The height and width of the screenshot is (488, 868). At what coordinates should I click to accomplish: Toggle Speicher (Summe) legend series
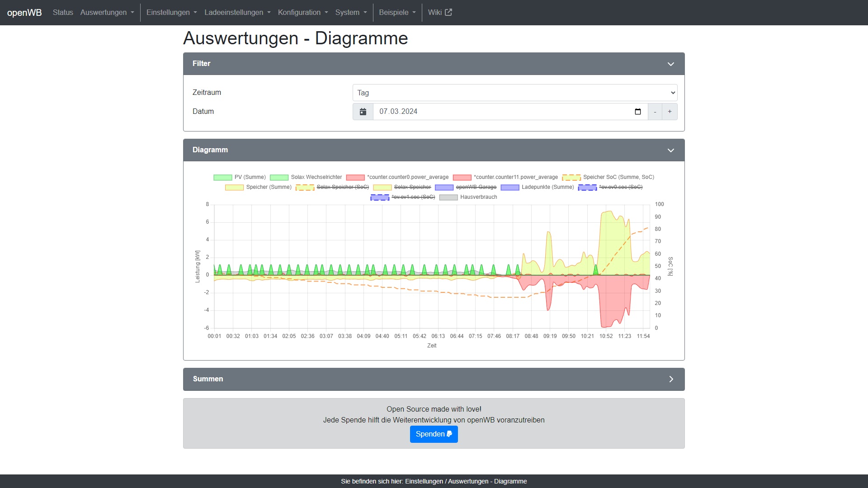[258, 187]
